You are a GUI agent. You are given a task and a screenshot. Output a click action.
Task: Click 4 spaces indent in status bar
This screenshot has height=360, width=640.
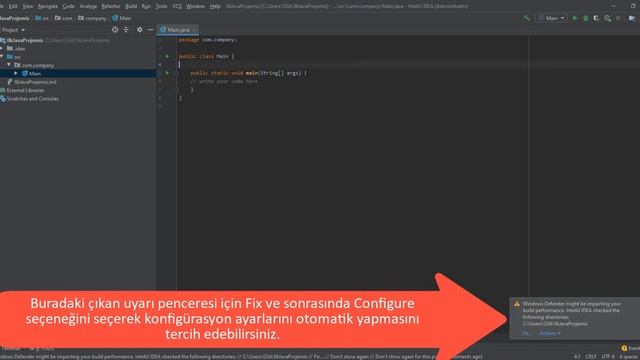(629, 356)
